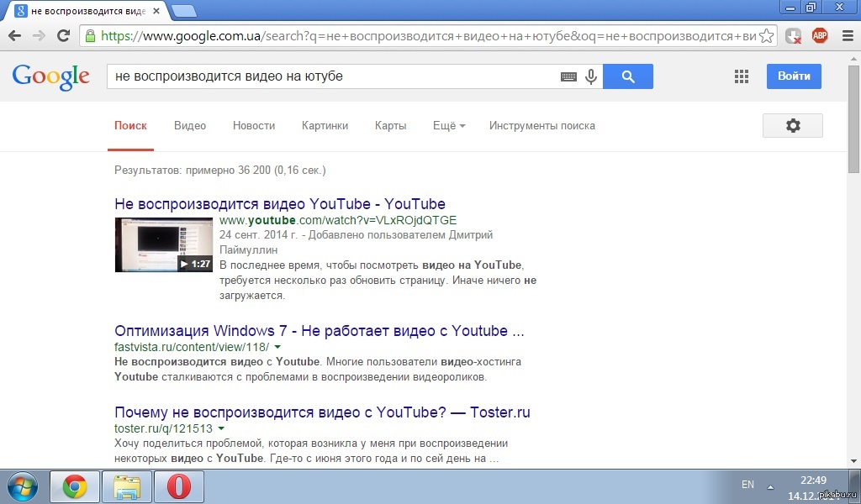Click the results count text "примерно 36 200"
The width and height of the screenshot is (861, 504).
click(x=229, y=170)
